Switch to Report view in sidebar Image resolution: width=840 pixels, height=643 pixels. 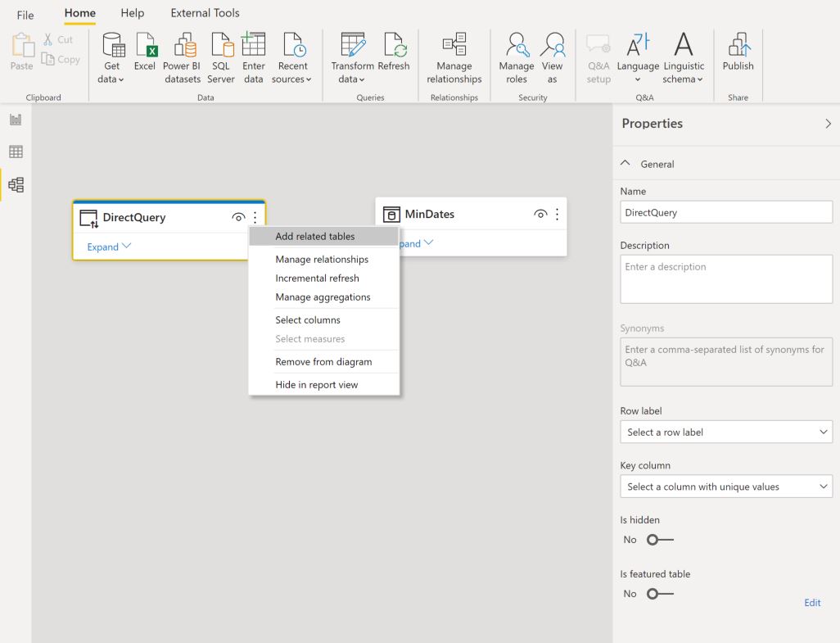(16, 120)
